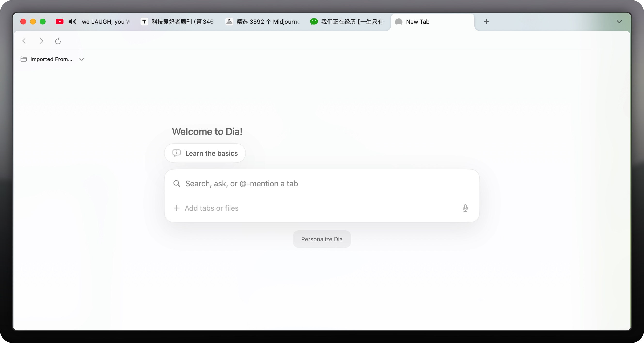
Task: Click the Personalize Dia button
Action: point(322,239)
